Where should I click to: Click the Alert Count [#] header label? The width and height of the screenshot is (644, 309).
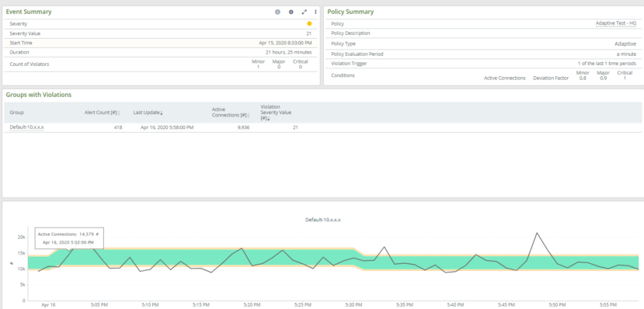coord(101,113)
